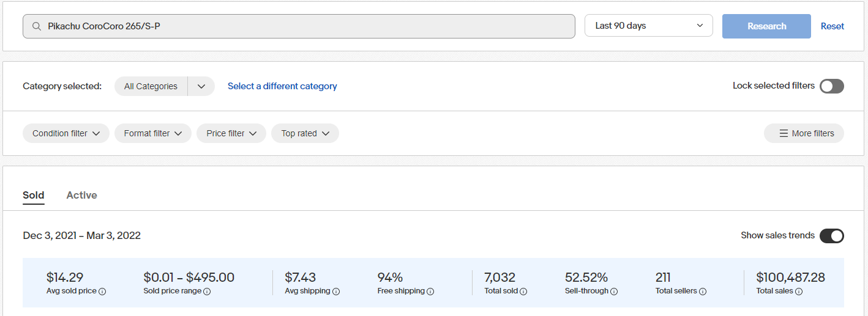Click info icon next to Total sold
Viewport: 868px width, 316px height.
[523, 292]
